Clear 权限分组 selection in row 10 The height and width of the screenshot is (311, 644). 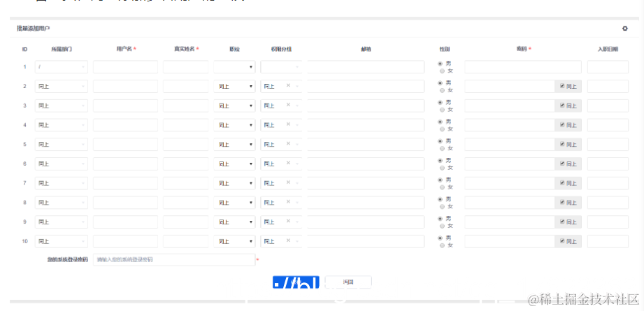[x=288, y=240]
